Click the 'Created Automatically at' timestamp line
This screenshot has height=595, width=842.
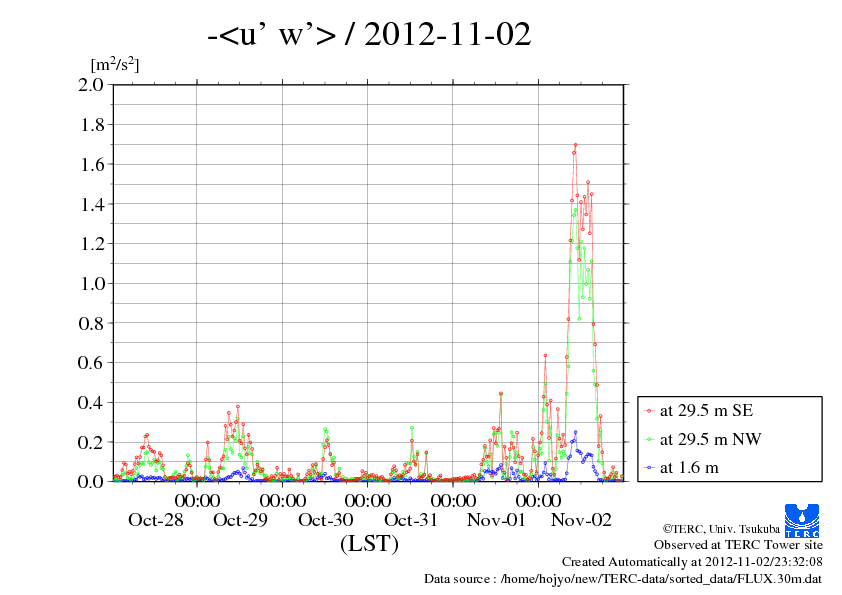click(x=692, y=562)
